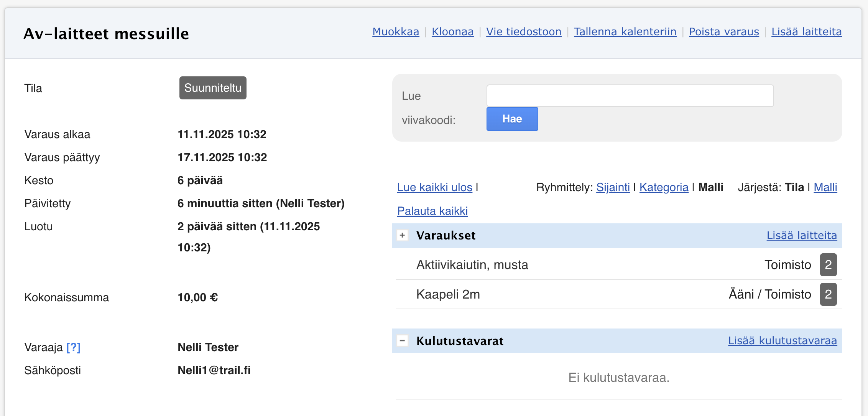
Task: Click quantity badge for Aktiivikaiutin, musta
Action: [828, 265]
